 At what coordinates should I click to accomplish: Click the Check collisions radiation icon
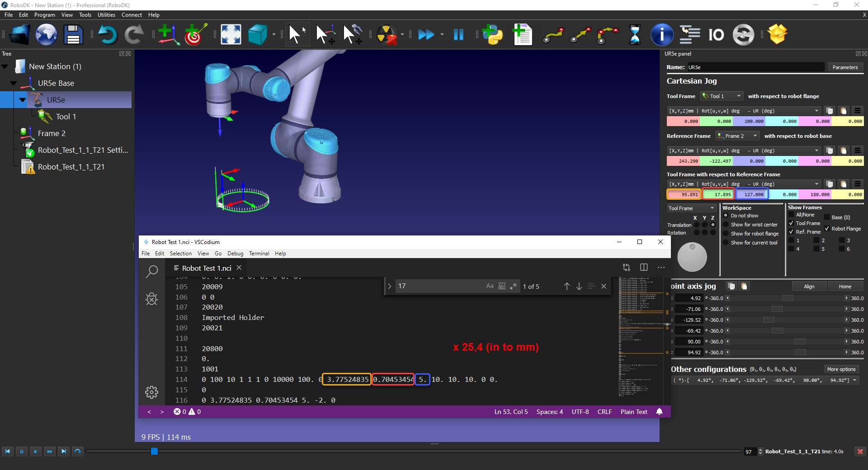(x=387, y=35)
